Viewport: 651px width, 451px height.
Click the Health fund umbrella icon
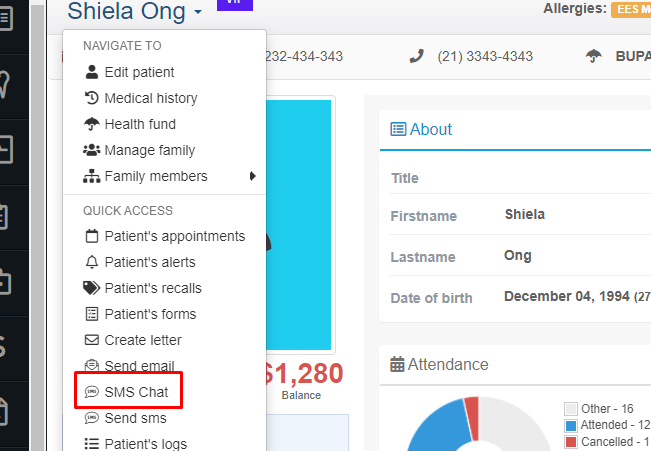(x=91, y=124)
